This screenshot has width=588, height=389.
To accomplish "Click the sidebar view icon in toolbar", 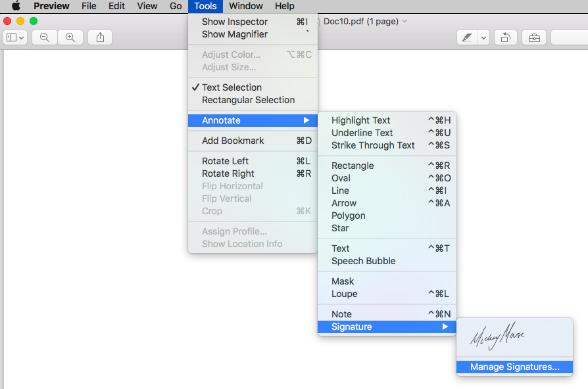I will click(x=12, y=37).
